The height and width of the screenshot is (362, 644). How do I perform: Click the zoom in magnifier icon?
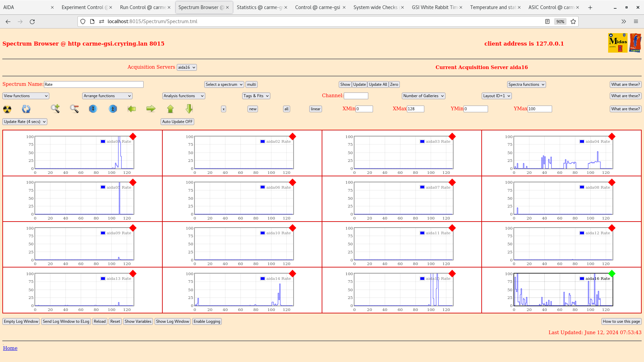(x=55, y=108)
